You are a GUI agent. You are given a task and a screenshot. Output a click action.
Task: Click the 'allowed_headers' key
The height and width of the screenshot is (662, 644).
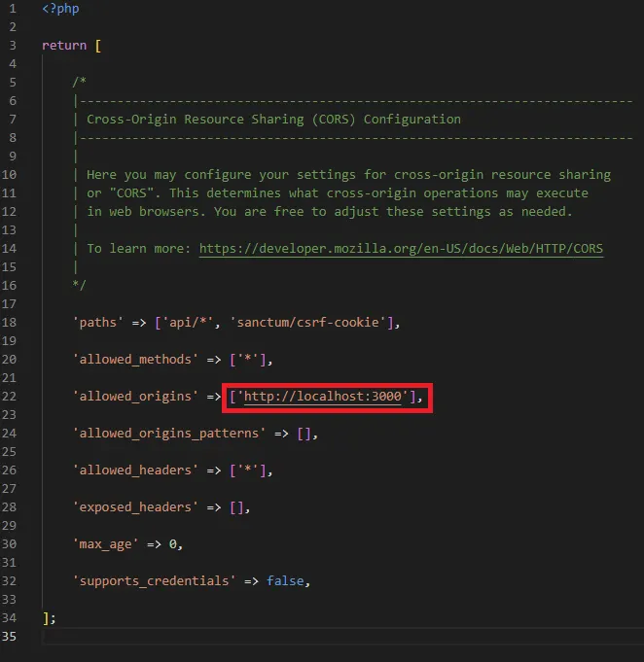(135, 470)
